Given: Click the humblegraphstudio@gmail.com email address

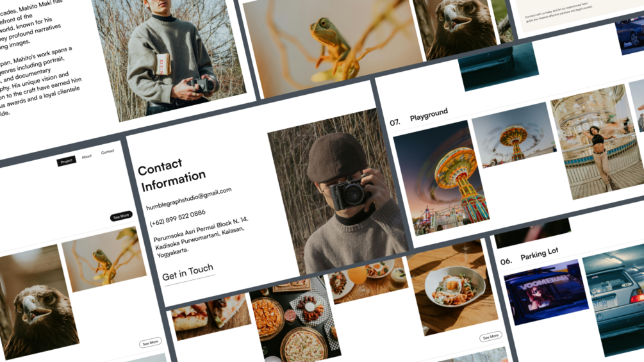Looking at the screenshot, I should pyautogui.click(x=189, y=199).
